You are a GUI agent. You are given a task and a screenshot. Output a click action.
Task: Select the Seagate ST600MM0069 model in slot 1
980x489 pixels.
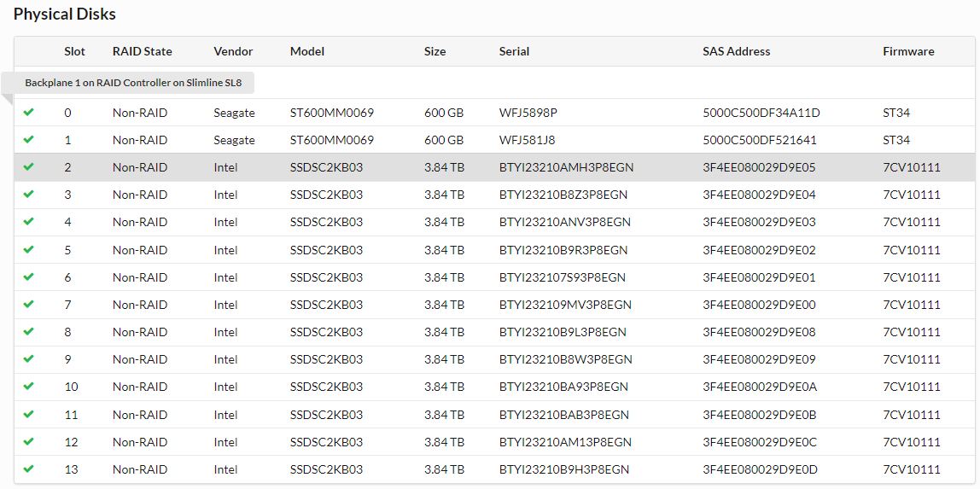pyautogui.click(x=331, y=140)
